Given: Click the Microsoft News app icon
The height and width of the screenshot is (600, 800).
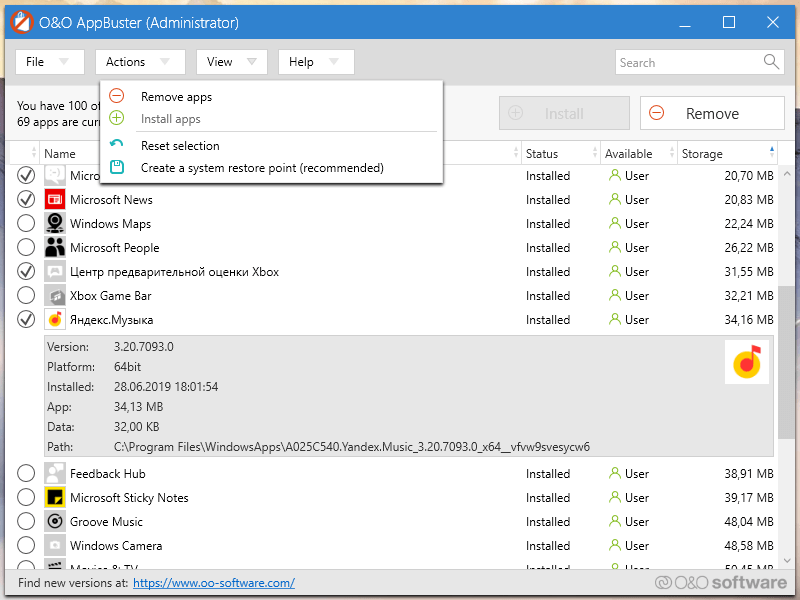Looking at the screenshot, I should click(x=55, y=200).
